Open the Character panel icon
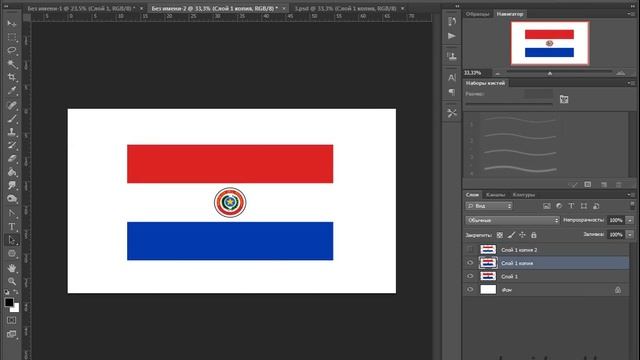The image size is (640, 360). pos(452,78)
